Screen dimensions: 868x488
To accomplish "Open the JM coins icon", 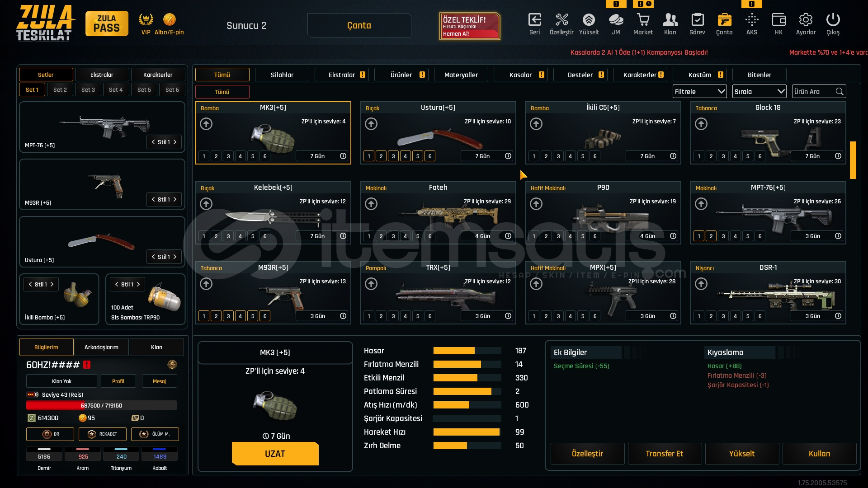I will (616, 20).
